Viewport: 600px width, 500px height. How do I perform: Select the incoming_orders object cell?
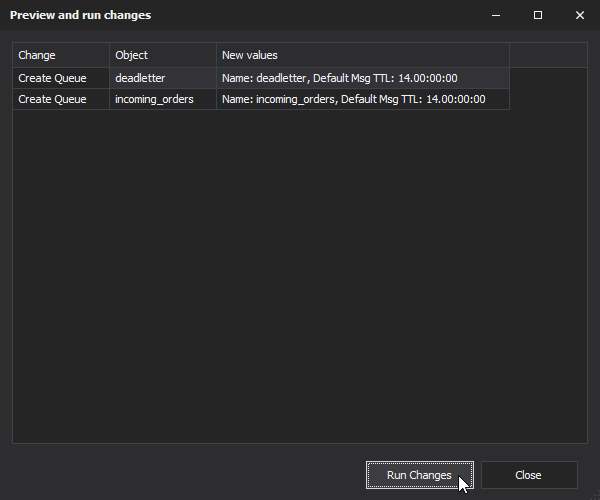point(163,99)
